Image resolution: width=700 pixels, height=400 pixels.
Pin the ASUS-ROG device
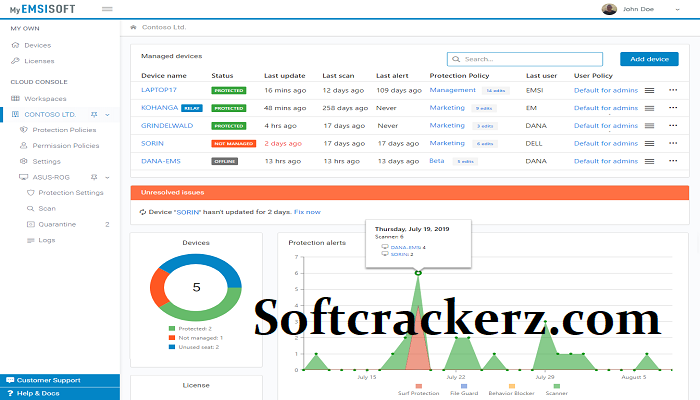point(94,177)
